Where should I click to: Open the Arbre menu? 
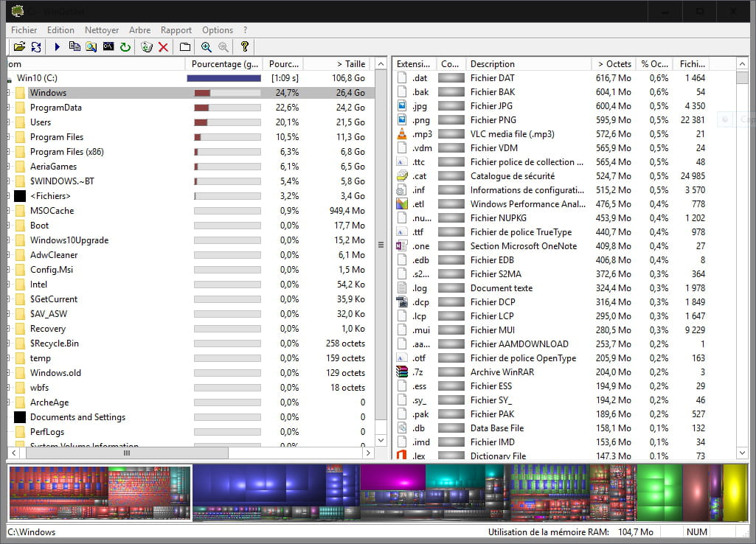tap(140, 30)
